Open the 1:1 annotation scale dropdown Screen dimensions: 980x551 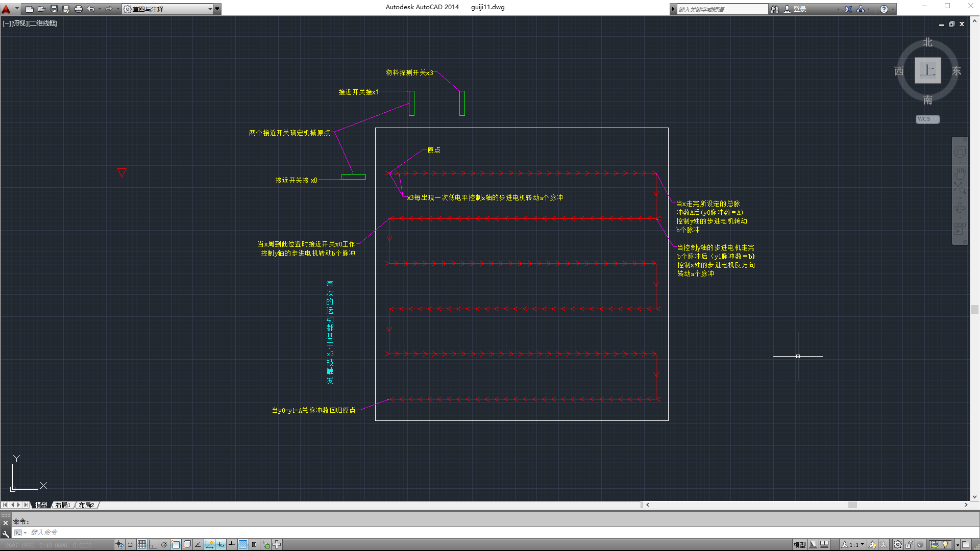click(856, 544)
